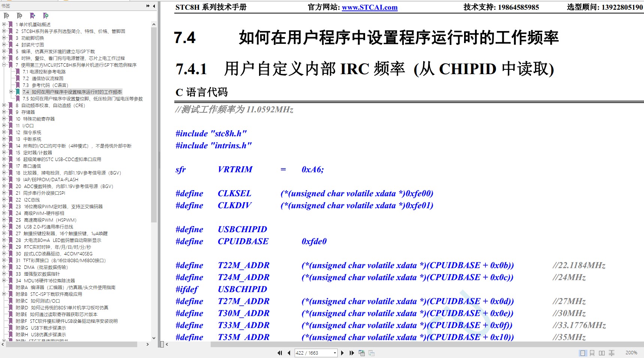Screen dimensions: 644x358
Task: Collapse bookmark 7 使用第三方MCU
Action: click(x=4, y=65)
